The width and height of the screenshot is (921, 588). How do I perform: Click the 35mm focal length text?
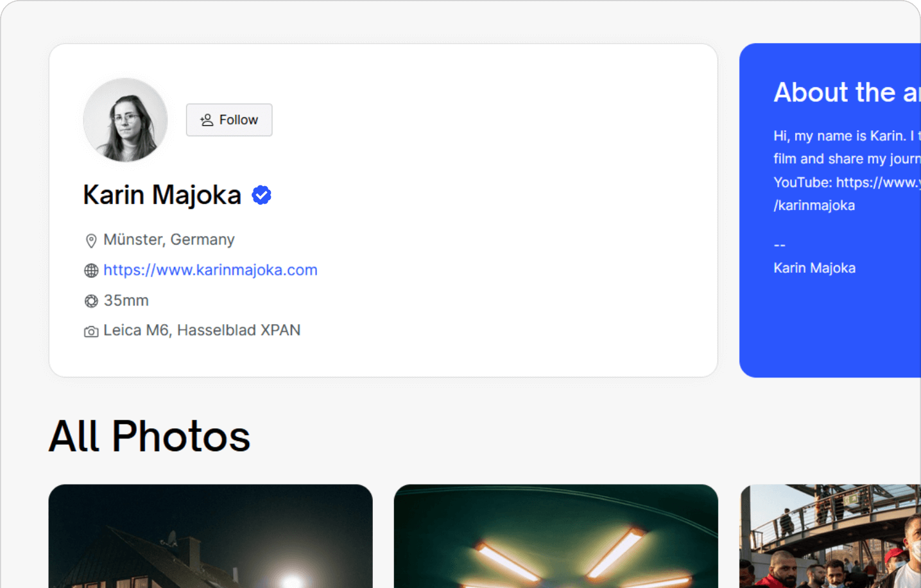(126, 300)
